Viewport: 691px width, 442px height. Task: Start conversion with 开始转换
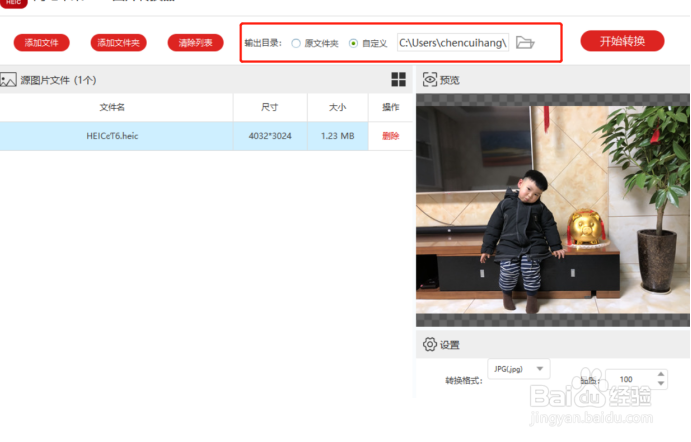pyautogui.click(x=622, y=41)
